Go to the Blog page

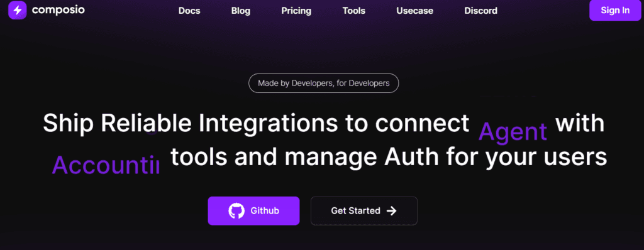[241, 11]
